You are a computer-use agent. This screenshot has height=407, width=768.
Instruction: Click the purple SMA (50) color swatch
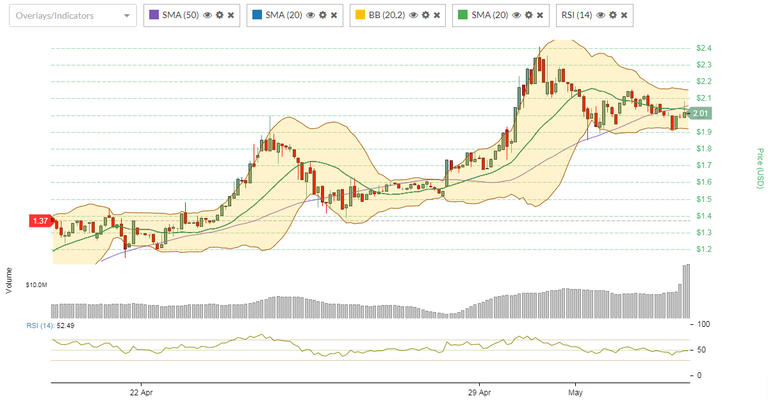point(154,15)
